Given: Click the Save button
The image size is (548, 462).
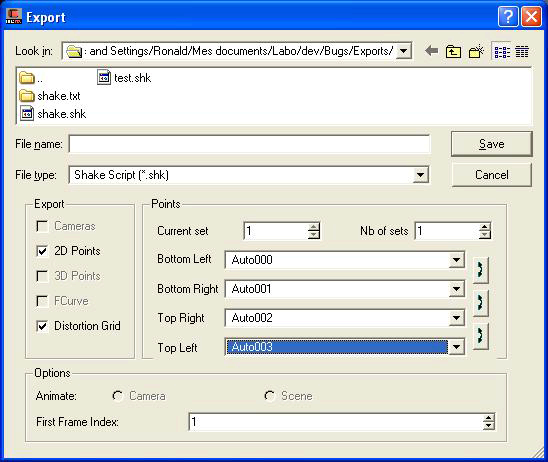Looking at the screenshot, I should [x=492, y=144].
